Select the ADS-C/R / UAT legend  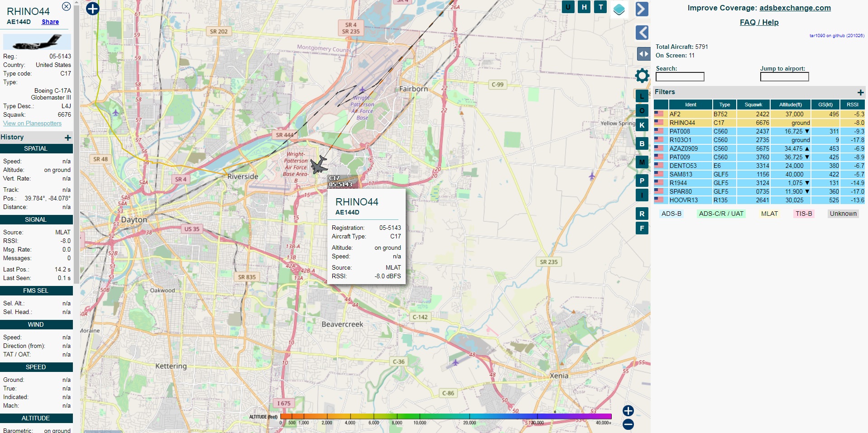pyautogui.click(x=721, y=214)
